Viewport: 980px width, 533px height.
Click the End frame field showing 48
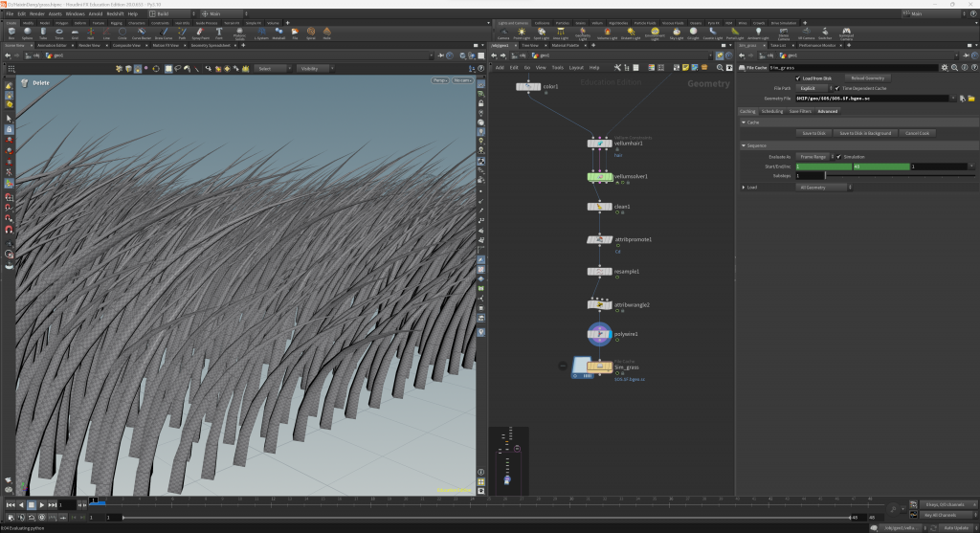point(881,167)
